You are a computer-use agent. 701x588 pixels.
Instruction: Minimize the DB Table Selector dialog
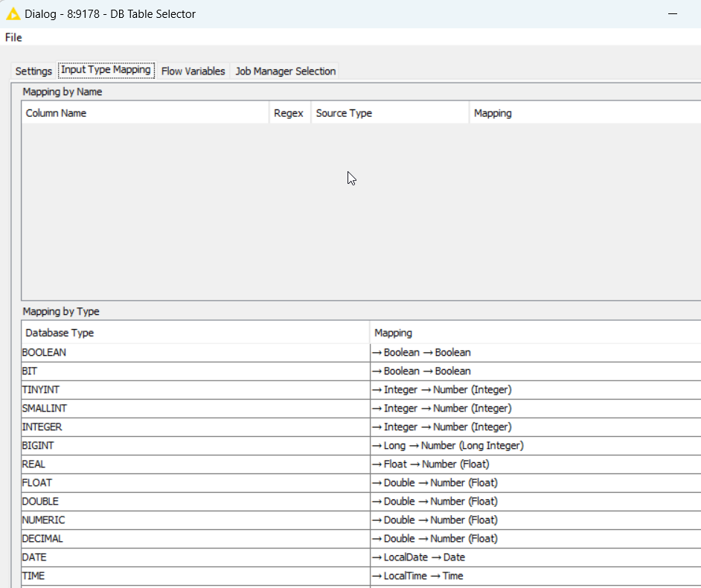673,14
